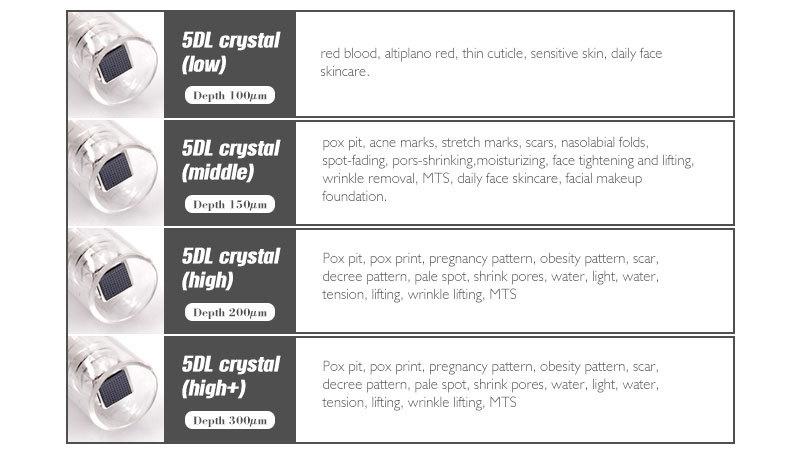This screenshot has height=452, width=800.
Task: Click the 5DL crystal (high+) cartridge image
Action: (116, 389)
